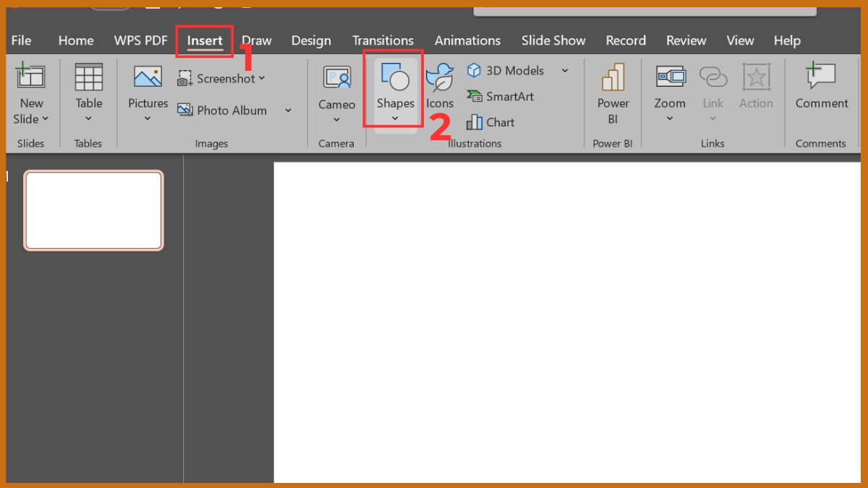Open the Transitions tab

click(383, 40)
